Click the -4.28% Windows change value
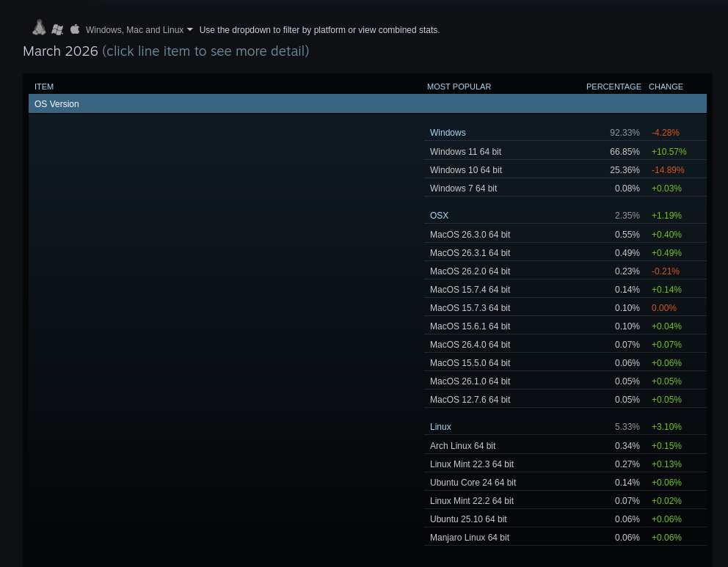Viewport: 728px width, 567px height. (x=666, y=133)
